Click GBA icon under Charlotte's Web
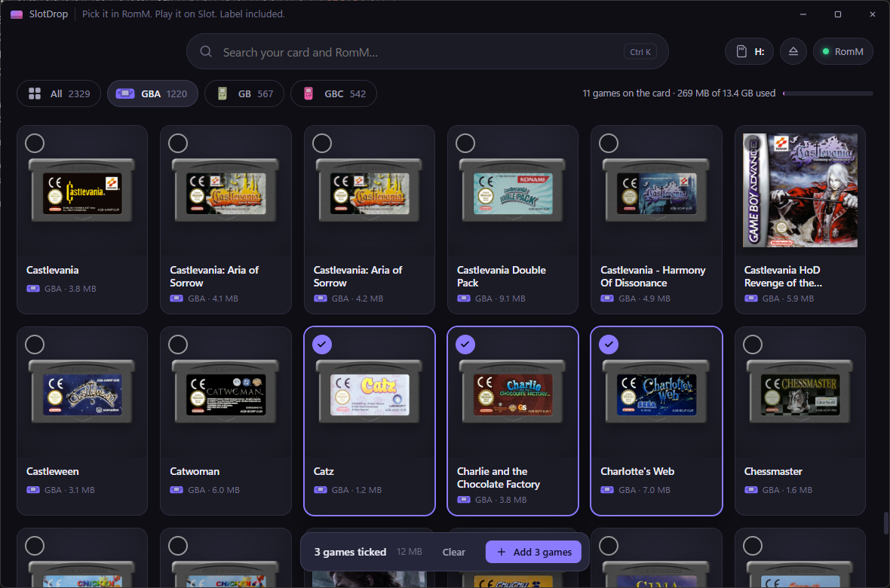This screenshot has height=588, width=890. (x=607, y=490)
